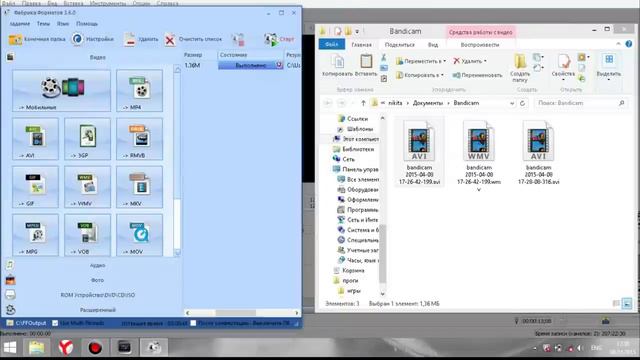Click the Rename button in ribbon
640x360 pixels.
(x=478, y=75)
